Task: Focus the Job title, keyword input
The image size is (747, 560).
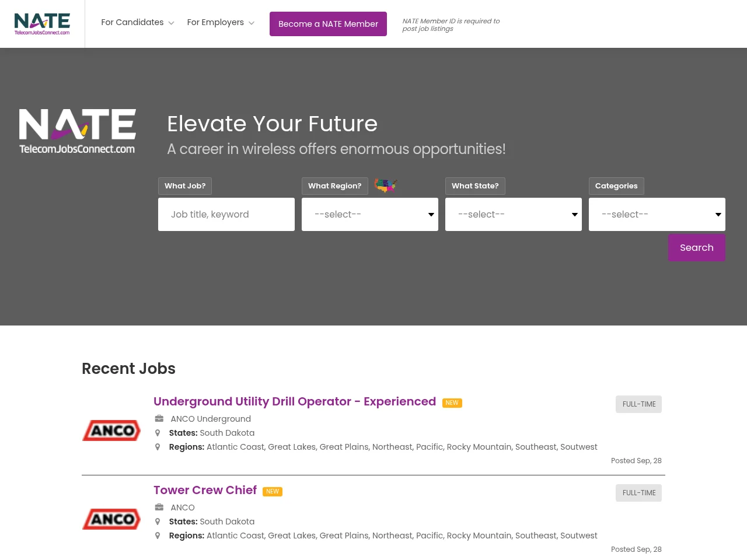Action: (x=226, y=214)
